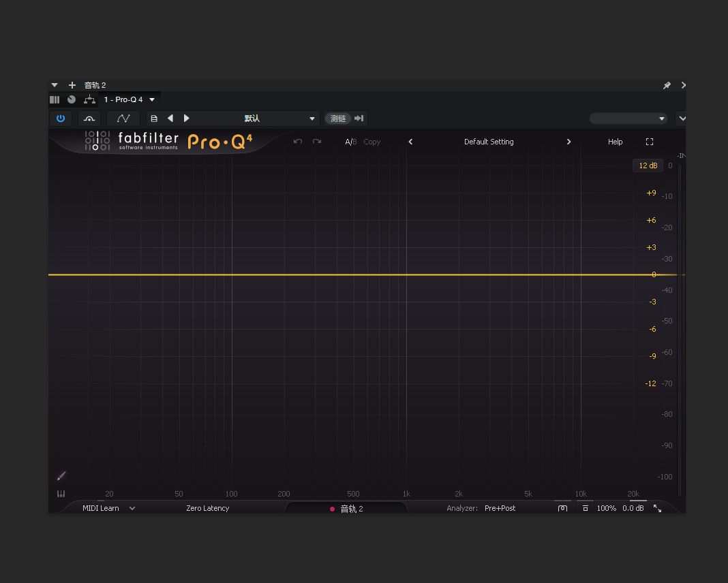
Task: Click the 音轨 2 title at top
Action: [95, 85]
